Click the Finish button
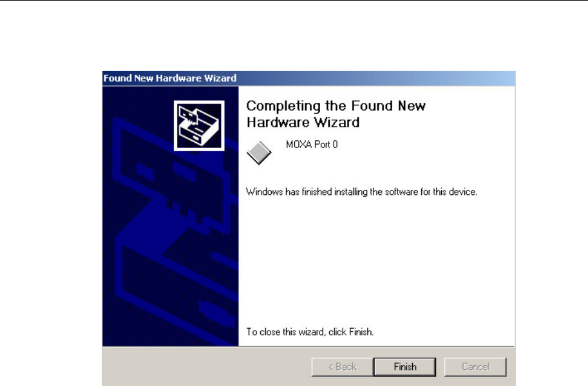This screenshot has height=386, width=588. [404, 367]
